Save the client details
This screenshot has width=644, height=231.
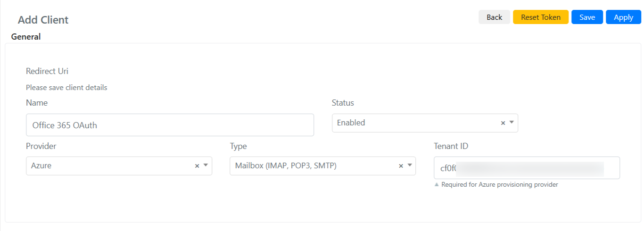(587, 17)
